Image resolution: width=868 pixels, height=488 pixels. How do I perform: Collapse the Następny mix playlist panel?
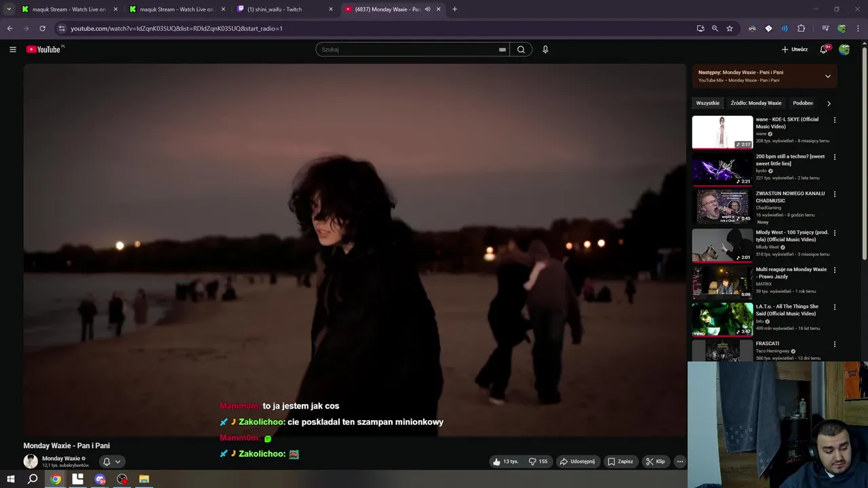828,76
